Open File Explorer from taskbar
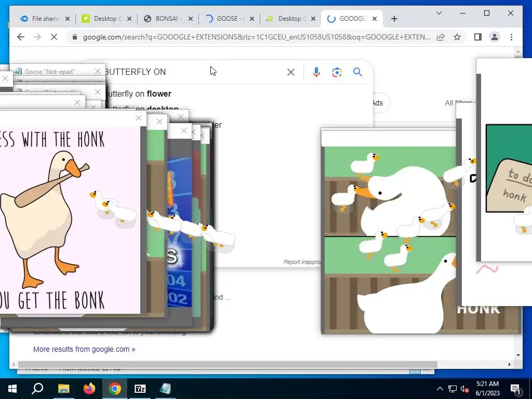This screenshot has height=399, width=532. click(63, 389)
